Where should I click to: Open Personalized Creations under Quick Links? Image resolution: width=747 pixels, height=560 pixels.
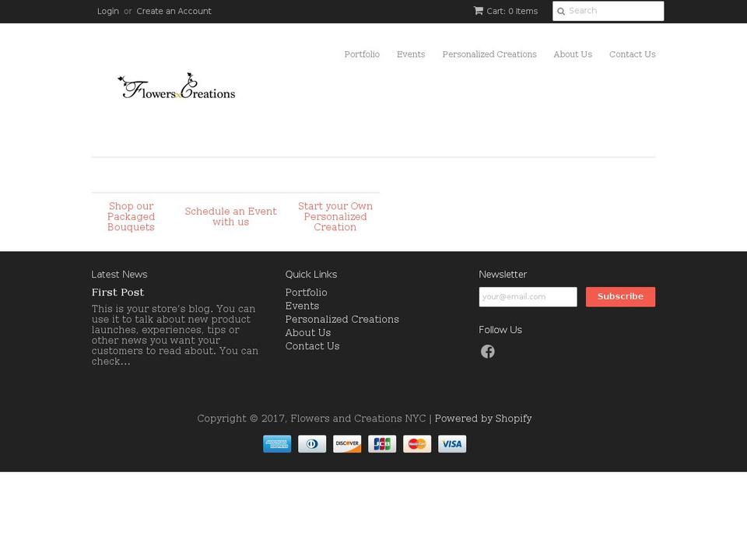(342, 319)
